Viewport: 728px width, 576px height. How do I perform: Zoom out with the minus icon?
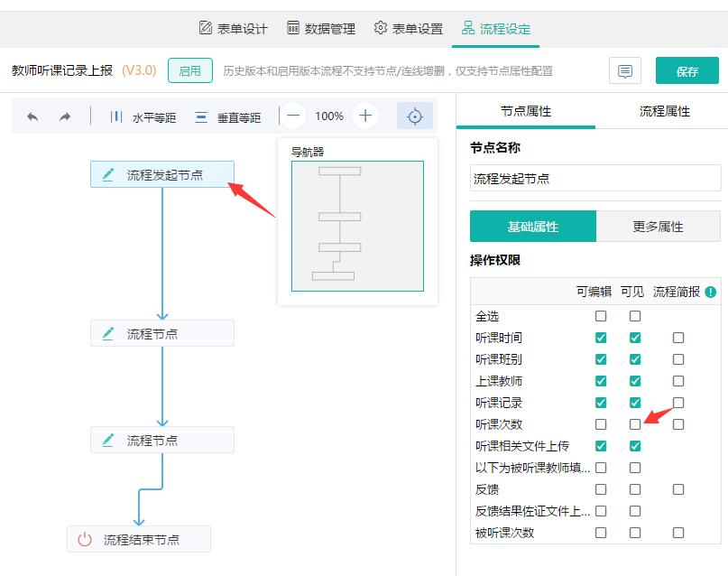[292, 116]
